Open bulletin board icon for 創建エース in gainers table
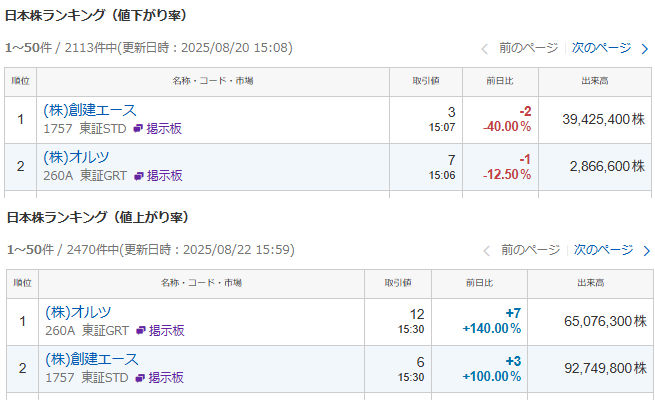655x400 pixels. pyautogui.click(x=140, y=378)
